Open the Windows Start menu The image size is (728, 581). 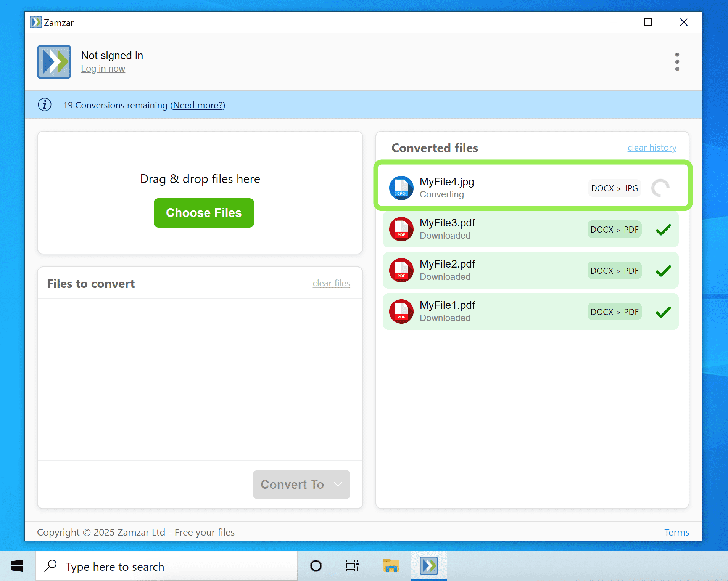click(x=16, y=566)
